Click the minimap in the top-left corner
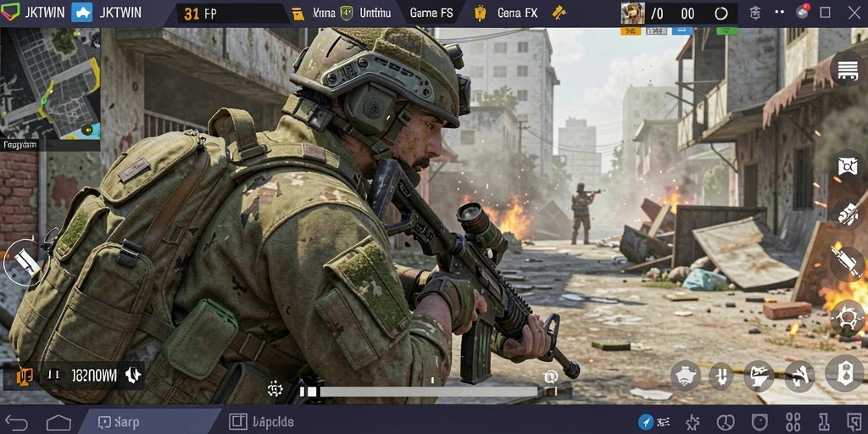This screenshot has height=434, width=868. click(x=50, y=83)
